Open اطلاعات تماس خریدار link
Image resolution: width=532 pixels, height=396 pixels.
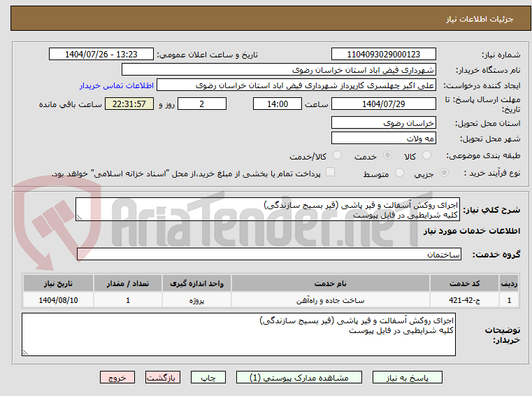tap(116, 85)
